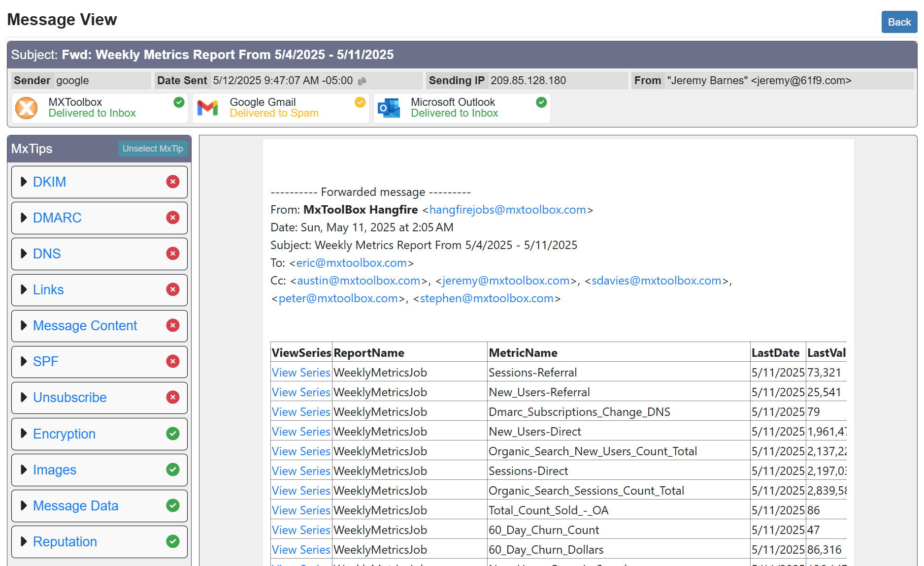Image resolution: width=924 pixels, height=566 pixels.
Task: Click the Back button
Action: tap(899, 22)
